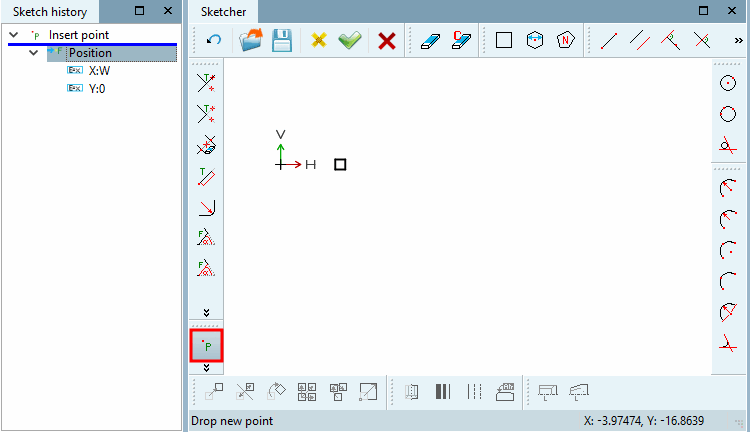Image resolution: width=750 pixels, height=432 pixels.
Task: Select the perpendicular line tool icon
Action: click(x=671, y=40)
